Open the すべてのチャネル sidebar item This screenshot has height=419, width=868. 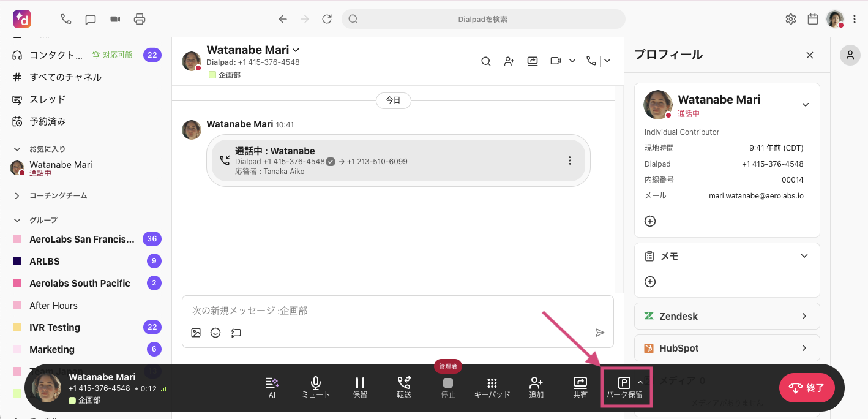[x=65, y=77]
